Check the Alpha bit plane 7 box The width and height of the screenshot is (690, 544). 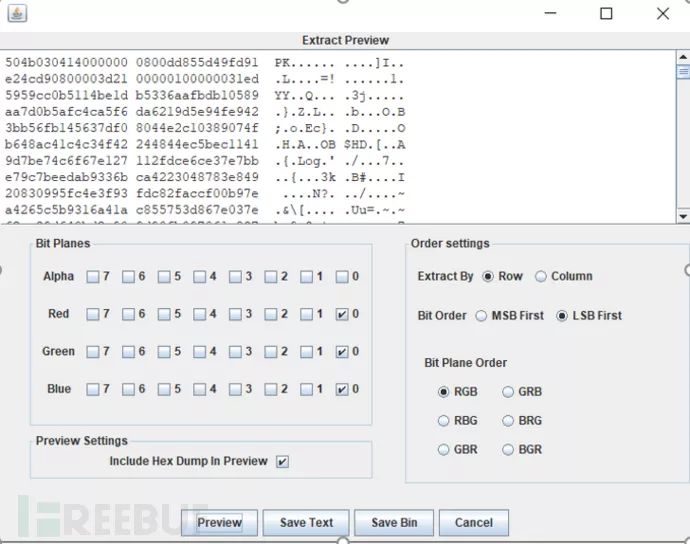pyautogui.click(x=92, y=276)
